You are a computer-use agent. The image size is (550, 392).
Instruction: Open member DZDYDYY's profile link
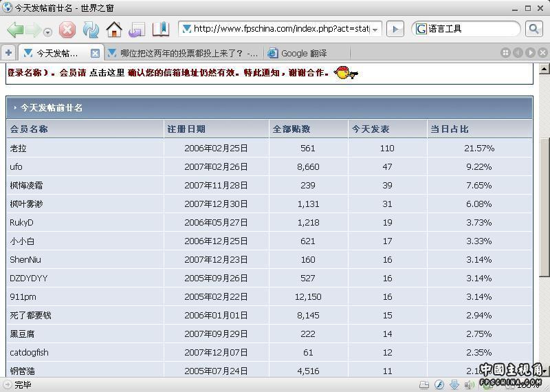pos(28,279)
